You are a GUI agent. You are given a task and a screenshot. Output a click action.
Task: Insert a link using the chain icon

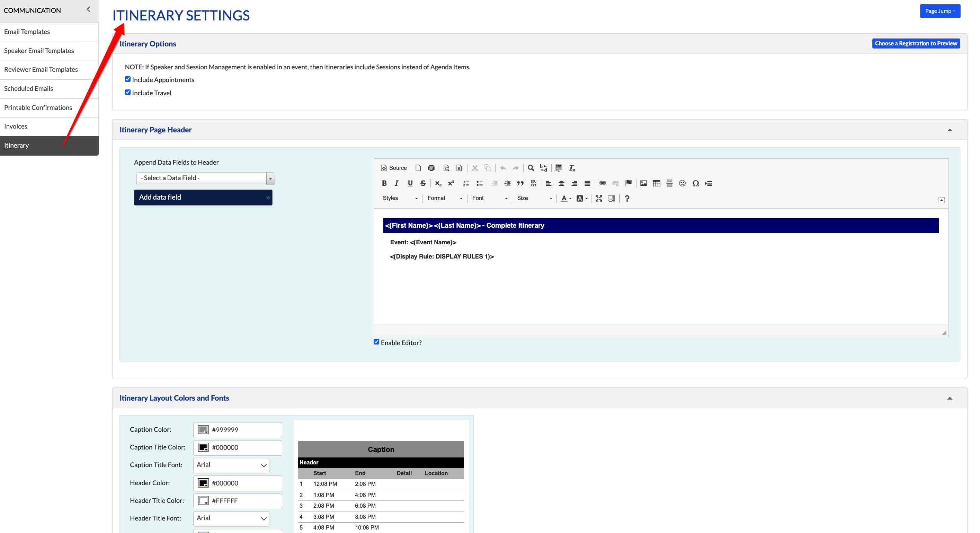[603, 183]
